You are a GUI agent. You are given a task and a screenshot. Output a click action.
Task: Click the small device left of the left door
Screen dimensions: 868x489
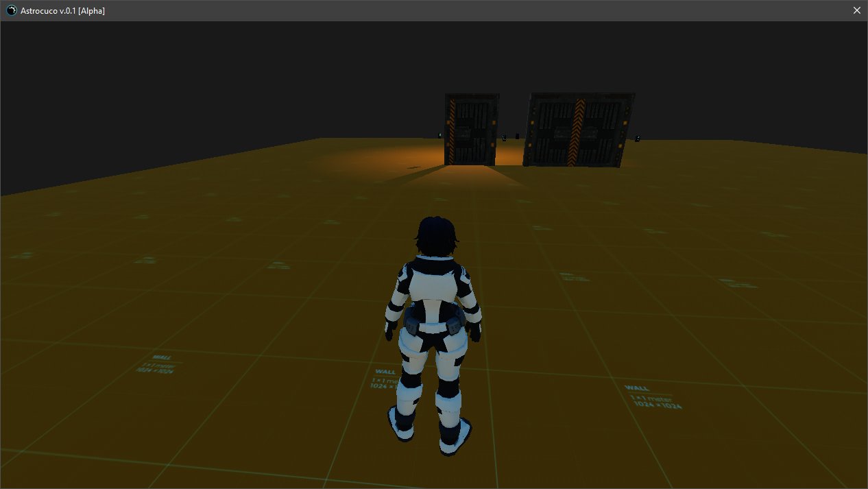440,135
